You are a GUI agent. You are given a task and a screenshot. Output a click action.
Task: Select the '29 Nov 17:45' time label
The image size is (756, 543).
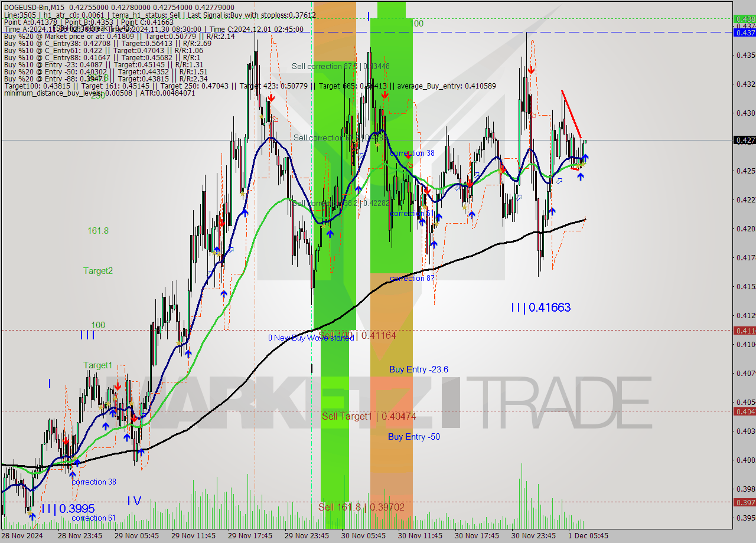(250, 535)
